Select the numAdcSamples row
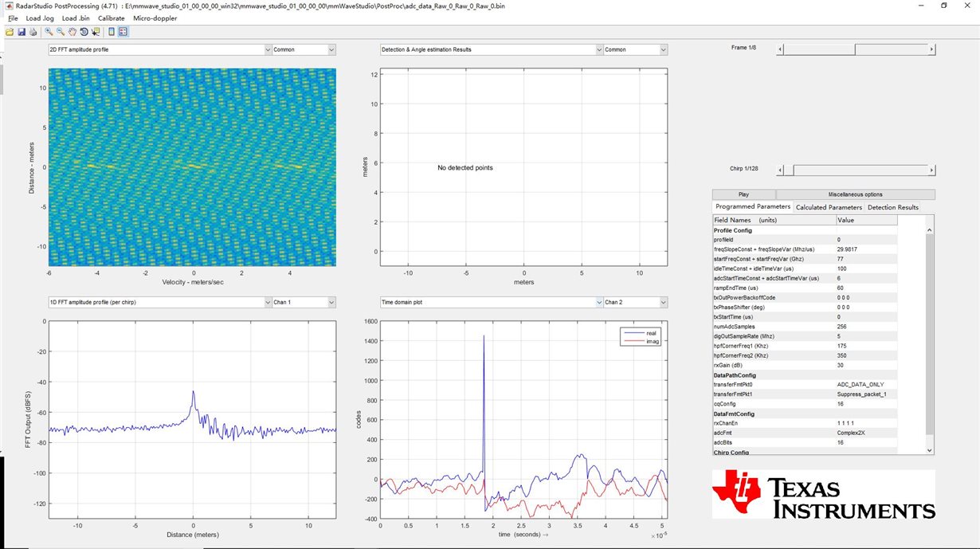980x549 pixels. point(805,327)
